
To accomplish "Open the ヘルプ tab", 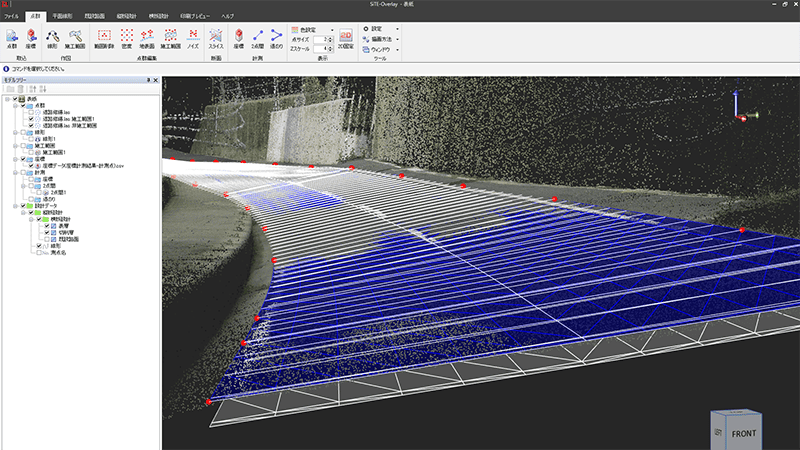I will point(228,16).
